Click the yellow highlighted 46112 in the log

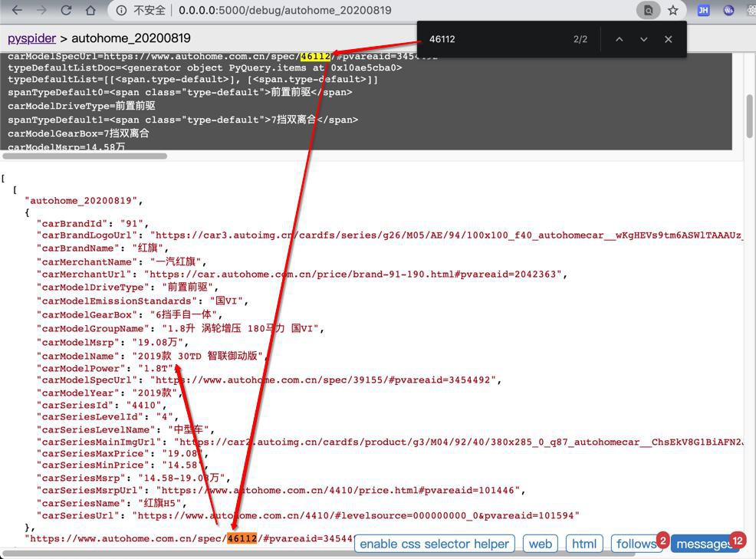(x=315, y=56)
